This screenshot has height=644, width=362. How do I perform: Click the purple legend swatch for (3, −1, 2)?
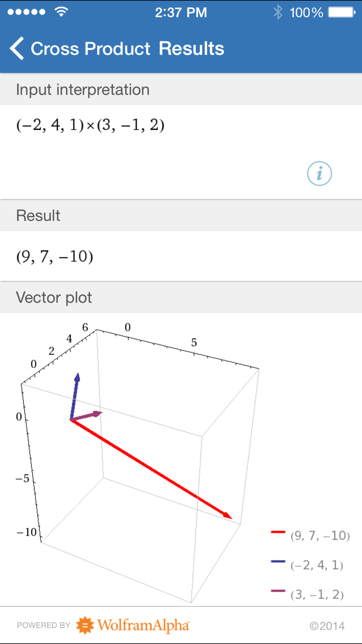pyautogui.click(x=278, y=591)
